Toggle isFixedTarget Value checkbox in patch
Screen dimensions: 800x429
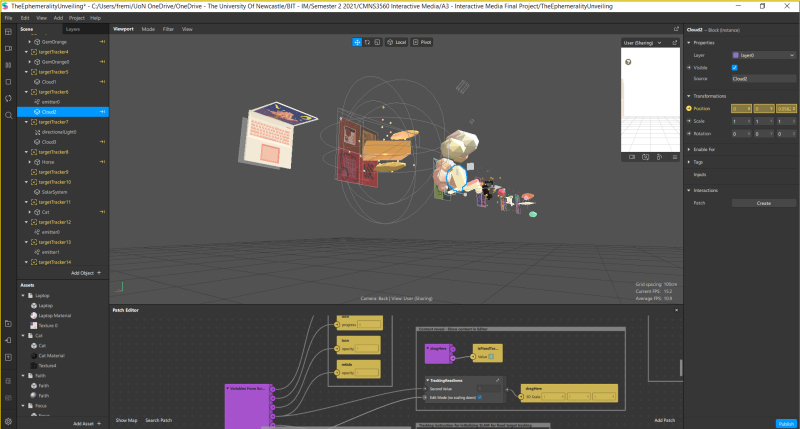coord(491,357)
